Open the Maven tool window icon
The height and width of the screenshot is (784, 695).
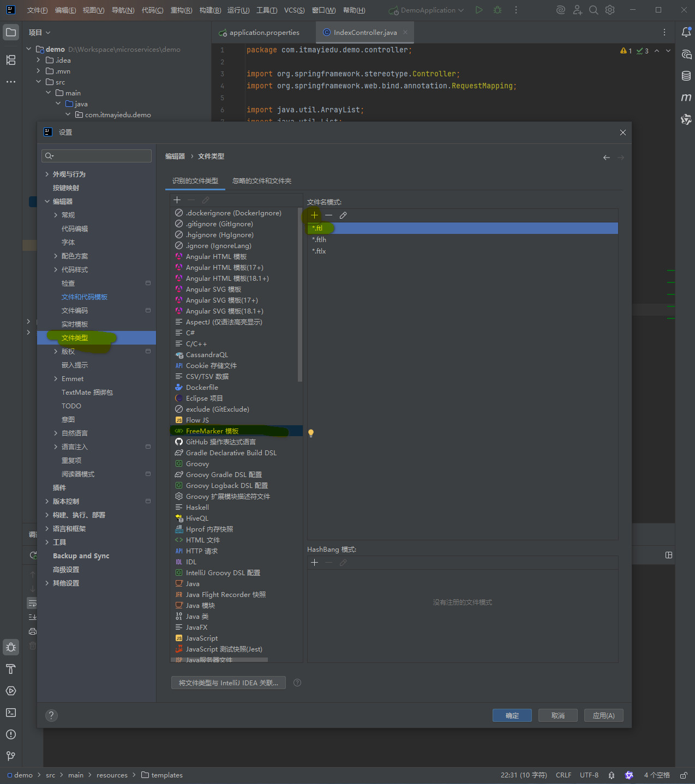point(686,98)
